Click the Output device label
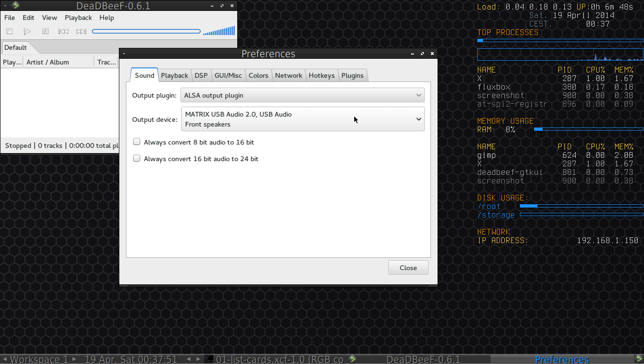 pos(155,119)
